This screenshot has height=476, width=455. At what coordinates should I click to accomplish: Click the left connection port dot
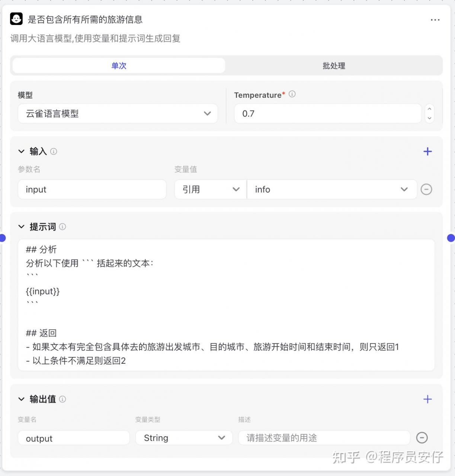[2, 238]
